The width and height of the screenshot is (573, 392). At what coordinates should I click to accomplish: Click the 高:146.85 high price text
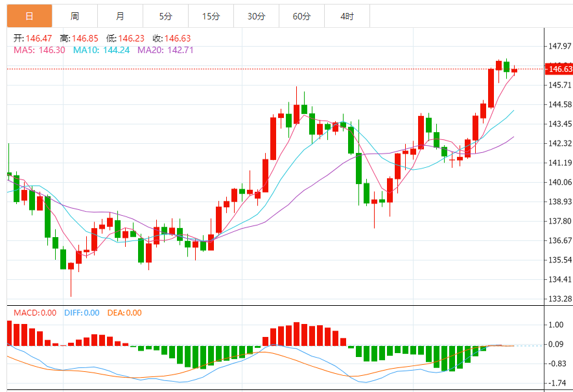79,38
